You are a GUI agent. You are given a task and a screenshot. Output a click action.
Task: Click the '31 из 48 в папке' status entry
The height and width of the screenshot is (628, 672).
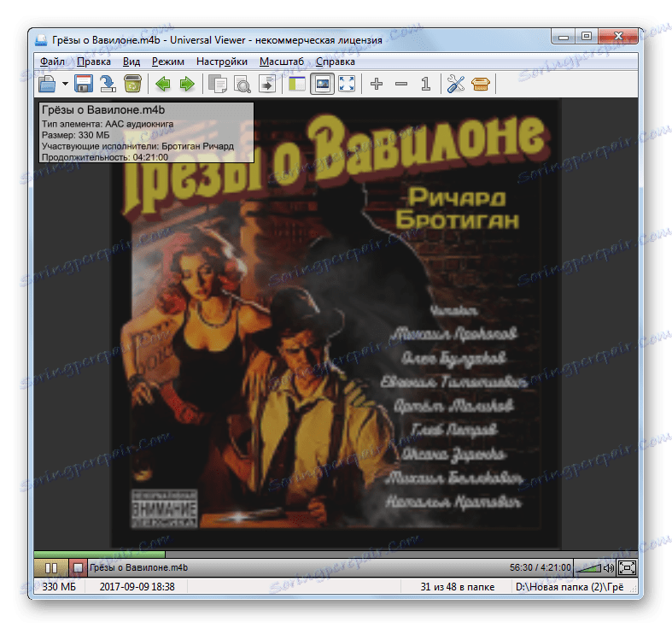[x=458, y=587]
